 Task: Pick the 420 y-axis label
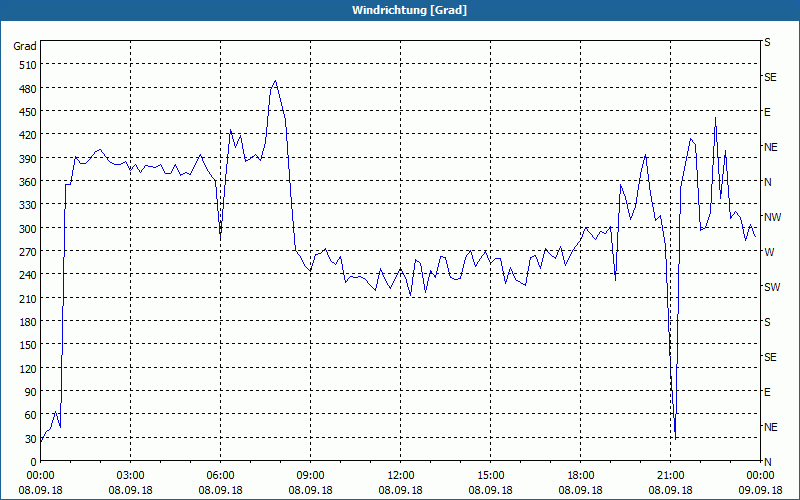[x=28, y=135]
